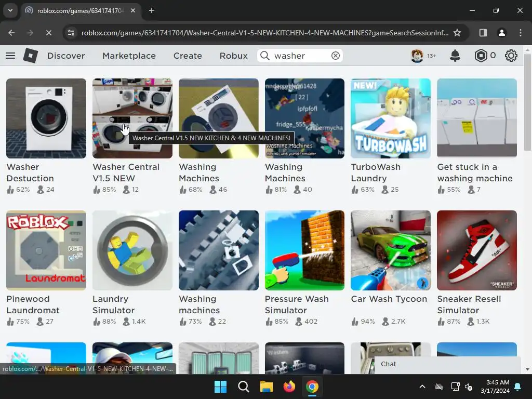This screenshot has width=532, height=399.
Task: Open Washer Central V1.5 NEW title link
Action: (126, 172)
